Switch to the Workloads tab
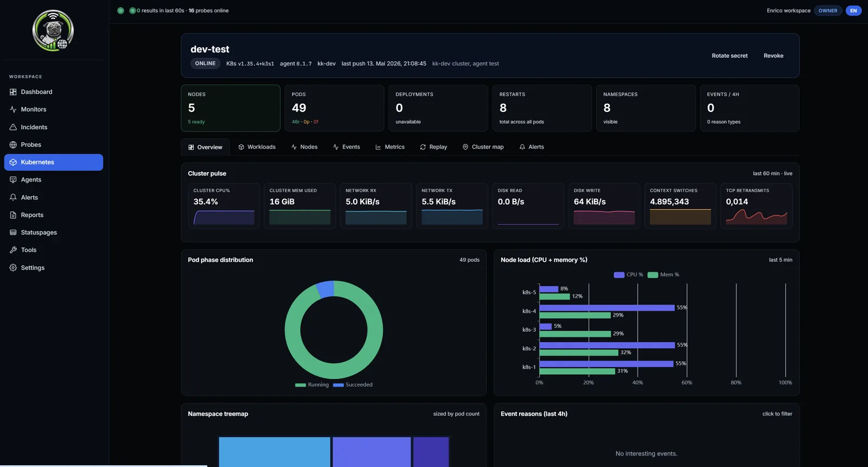This screenshot has width=868, height=467. (x=257, y=147)
